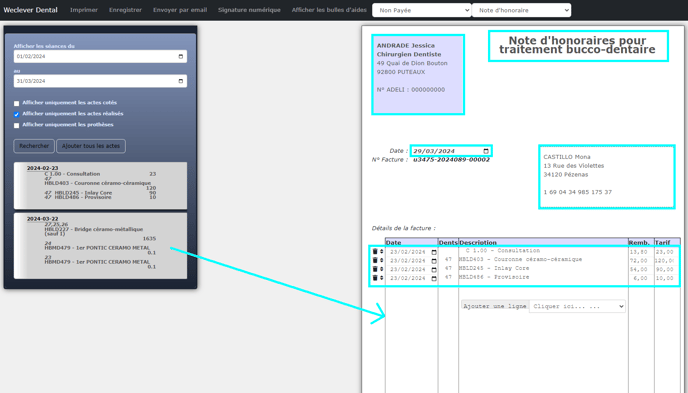Delete the Inlay Core invoice line
688x393 pixels.
coord(375,269)
